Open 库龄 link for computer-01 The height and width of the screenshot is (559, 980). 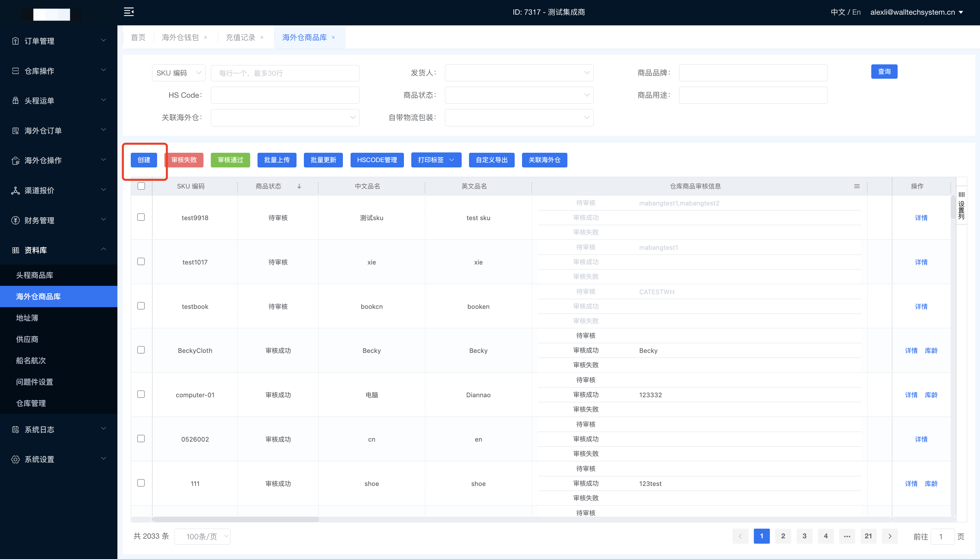coord(931,395)
